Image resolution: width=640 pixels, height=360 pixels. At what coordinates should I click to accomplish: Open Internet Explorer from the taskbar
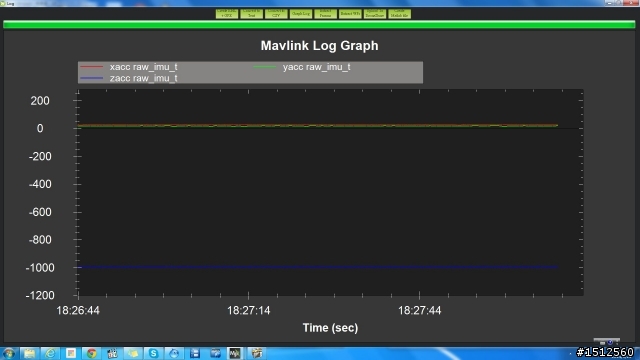(50, 353)
